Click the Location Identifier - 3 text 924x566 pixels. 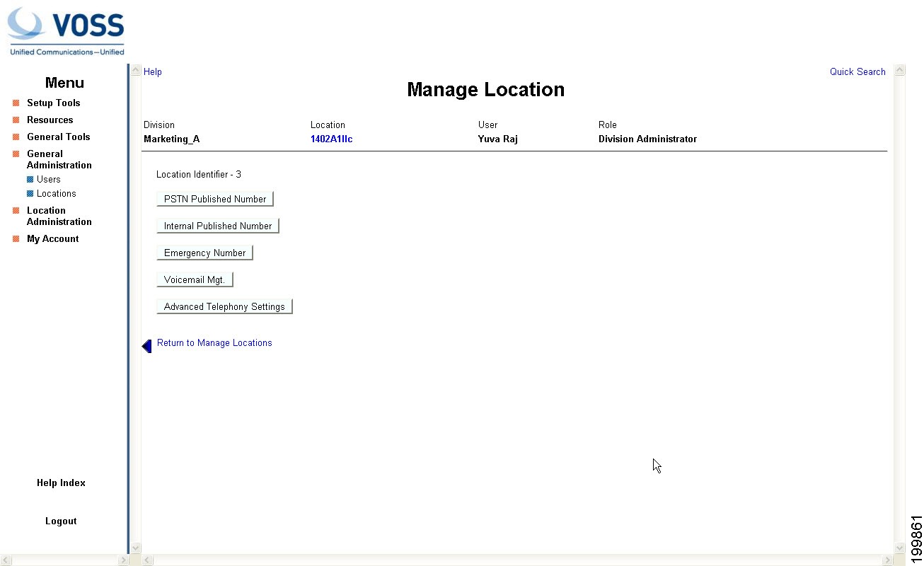199,175
